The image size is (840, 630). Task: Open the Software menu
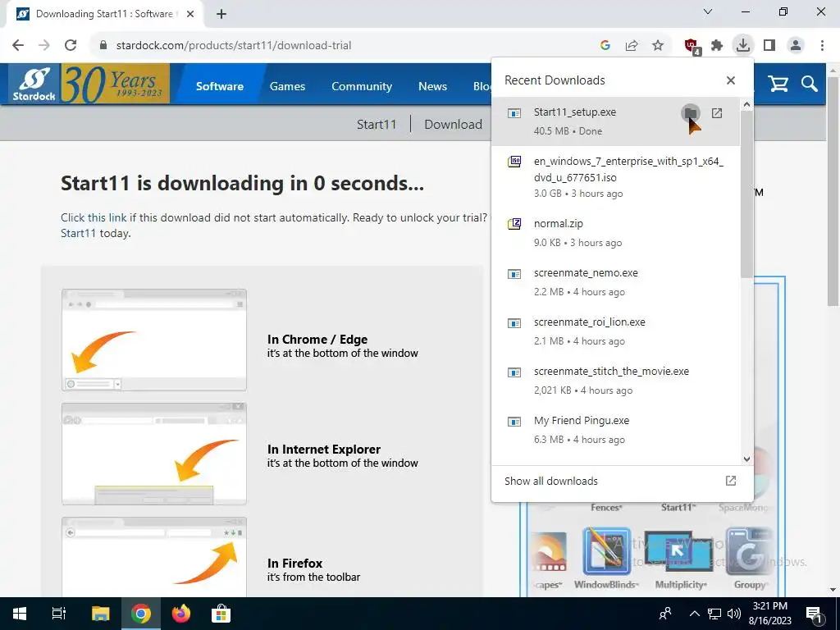(220, 86)
